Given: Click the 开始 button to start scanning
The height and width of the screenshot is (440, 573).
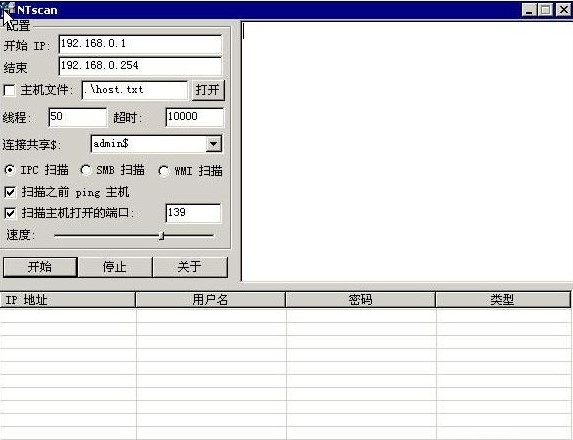Looking at the screenshot, I should pyautogui.click(x=40, y=267).
